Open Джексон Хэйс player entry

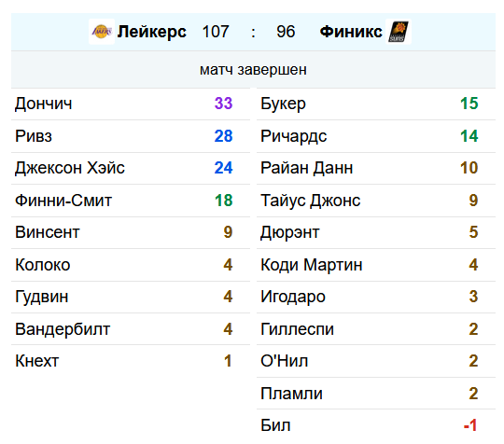click(131, 168)
